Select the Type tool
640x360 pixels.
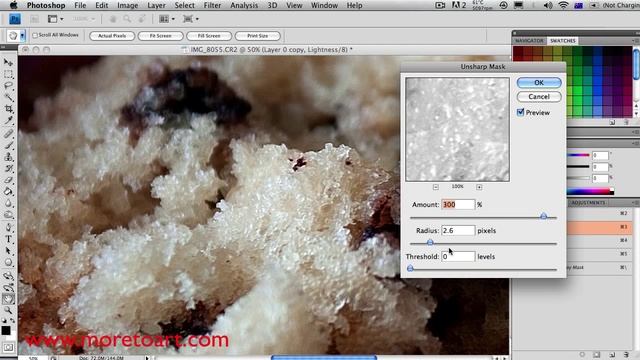tap(8, 239)
